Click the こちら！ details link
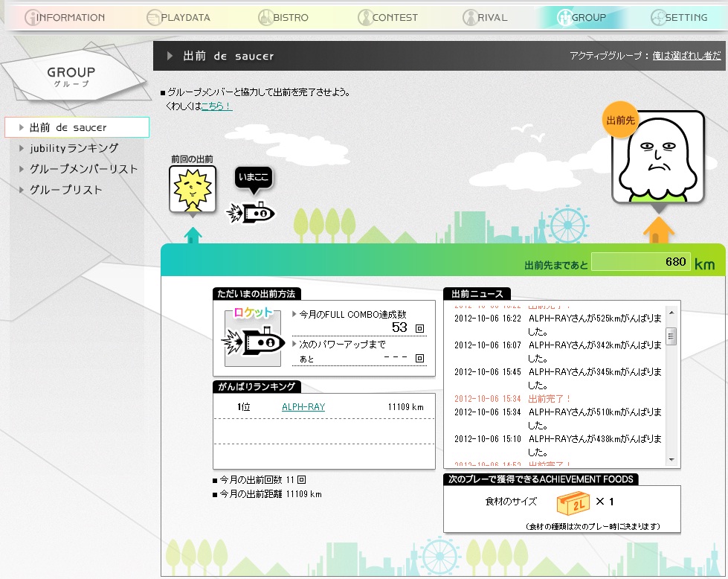 tap(216, 106)
